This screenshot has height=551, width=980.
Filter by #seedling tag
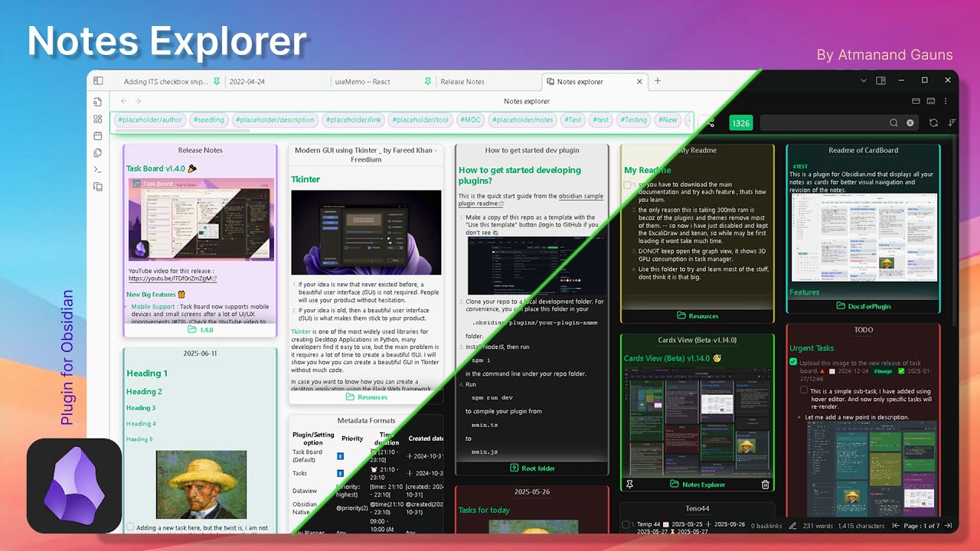209,120
